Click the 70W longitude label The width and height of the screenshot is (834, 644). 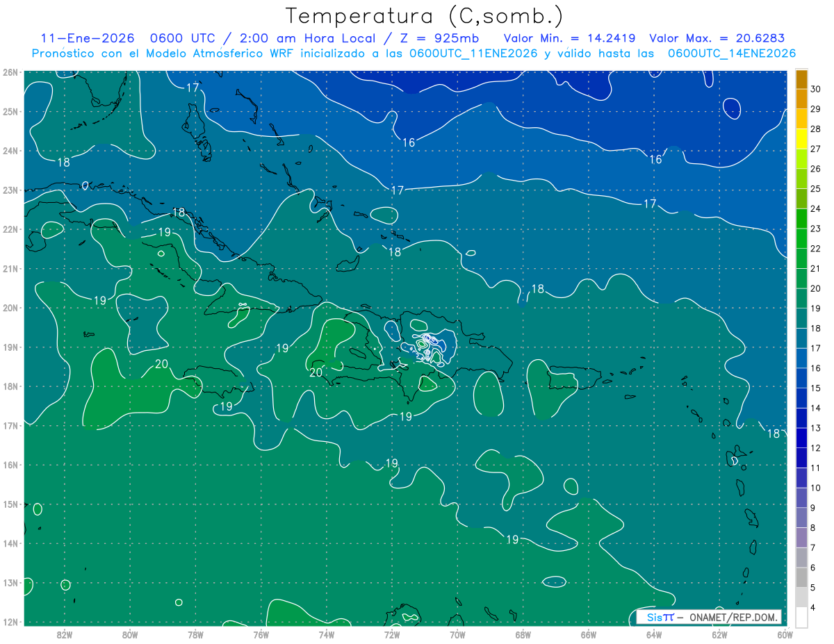pyautogui.click(x=457, y=634)
